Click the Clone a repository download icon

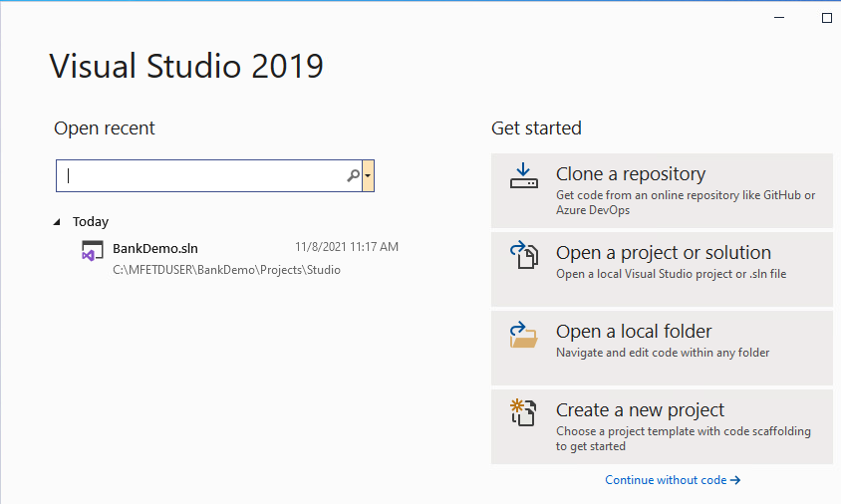(524, 176)
